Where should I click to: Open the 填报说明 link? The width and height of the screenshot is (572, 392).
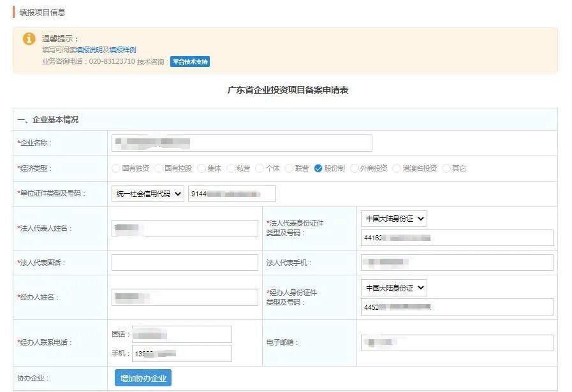point(91,50)
